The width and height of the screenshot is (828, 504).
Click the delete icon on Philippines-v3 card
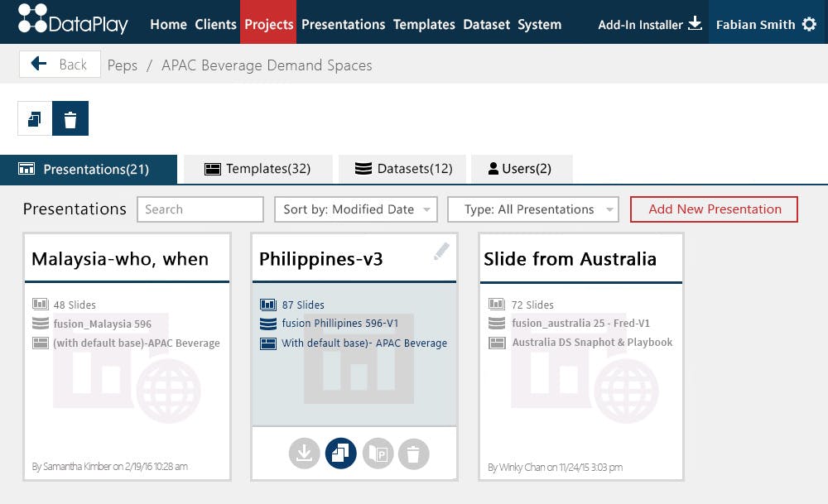click(x=413, y=454)
